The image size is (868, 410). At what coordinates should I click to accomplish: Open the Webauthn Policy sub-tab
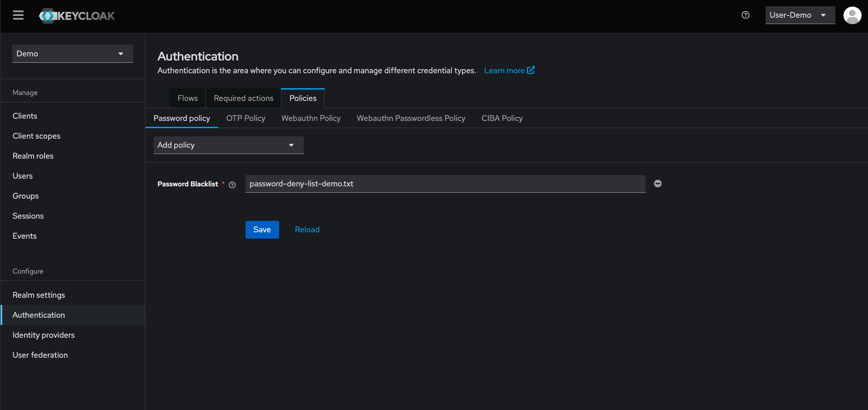tap(311, 118)
